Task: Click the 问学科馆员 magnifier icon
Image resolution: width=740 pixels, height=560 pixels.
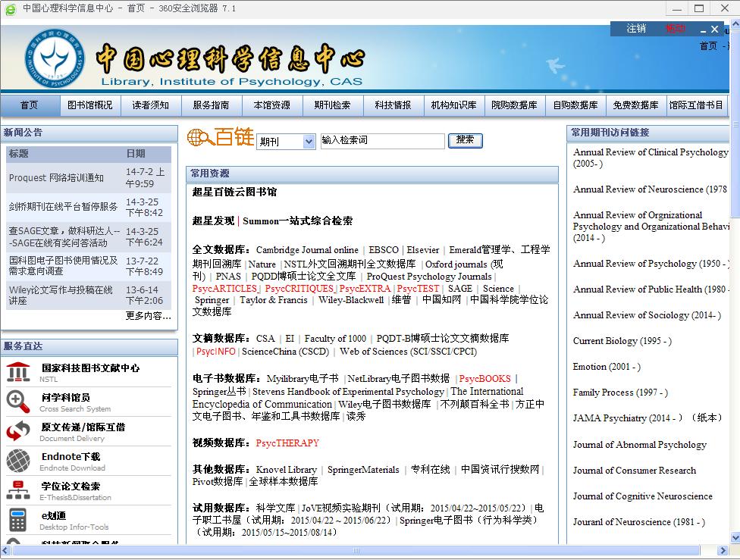Action: pos(18,402)
